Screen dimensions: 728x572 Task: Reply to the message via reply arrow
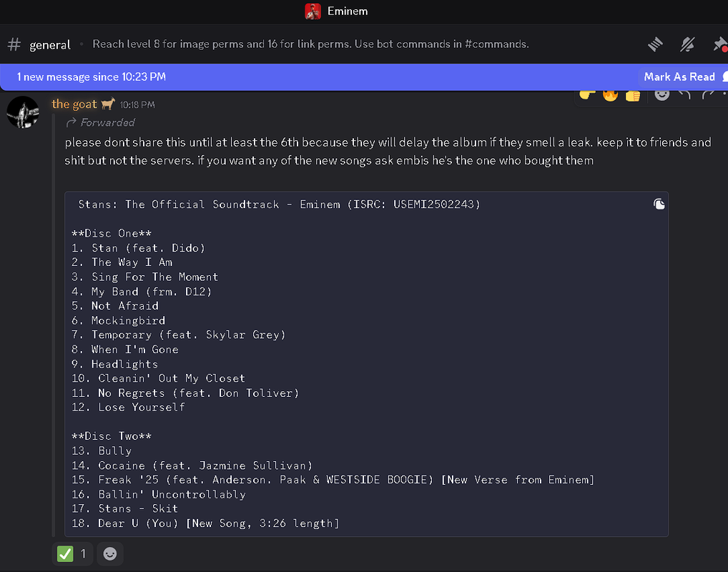684,94
